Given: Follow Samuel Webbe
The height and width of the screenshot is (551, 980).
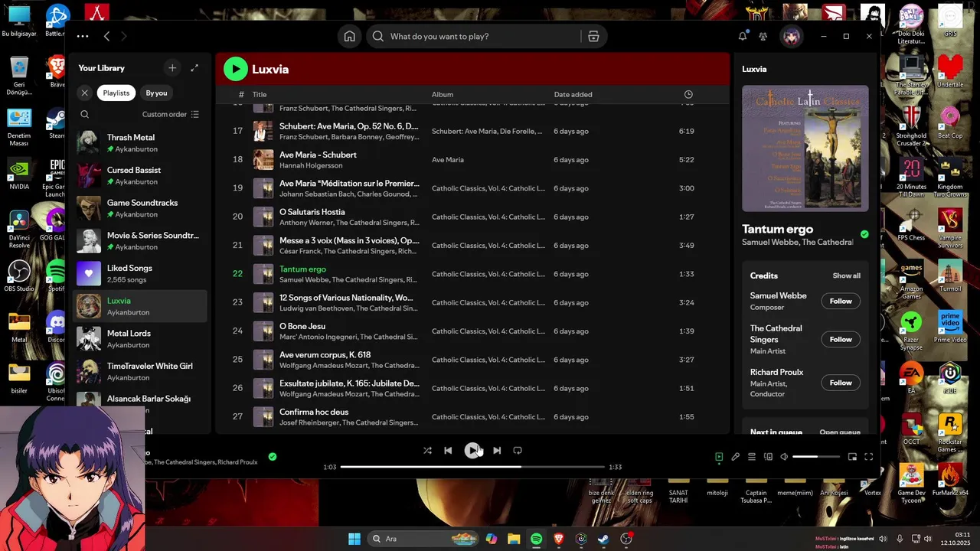Looking at the screenshot, I should click(x=841, y=302).
